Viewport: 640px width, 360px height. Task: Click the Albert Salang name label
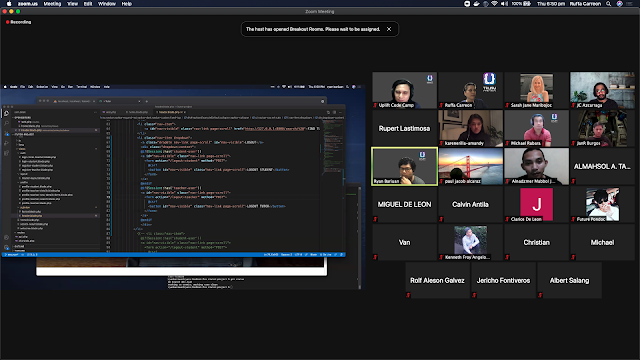point(569,280)
